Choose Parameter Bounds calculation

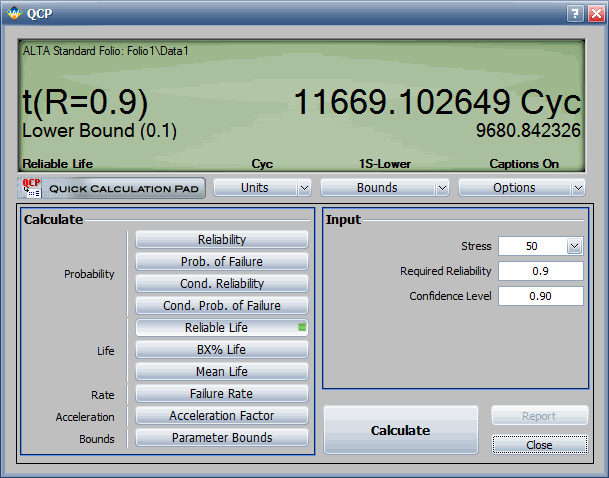coord(221,438)
